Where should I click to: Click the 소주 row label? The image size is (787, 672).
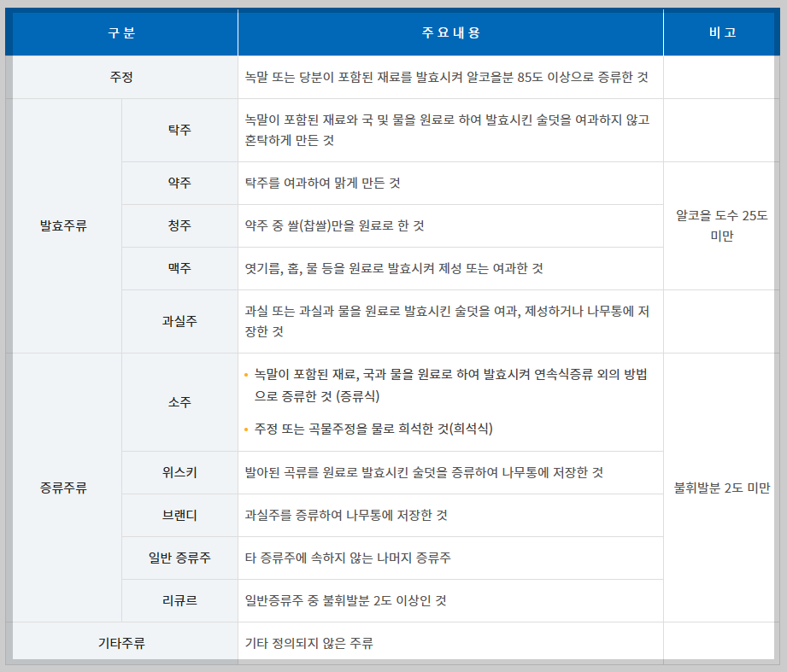tap(179, 400)
